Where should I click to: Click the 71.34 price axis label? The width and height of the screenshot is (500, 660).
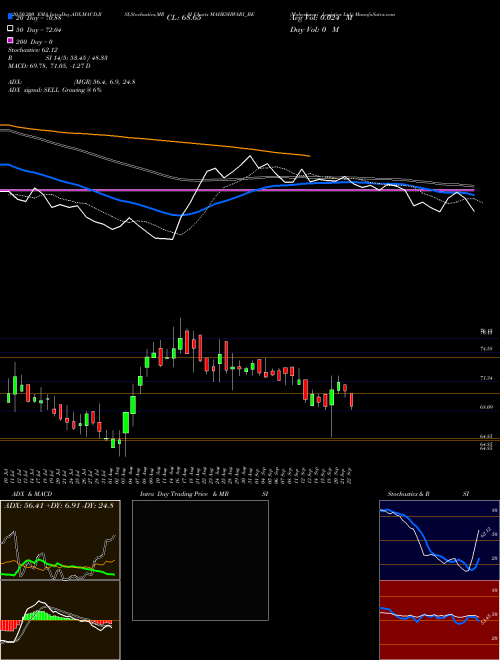486,378
